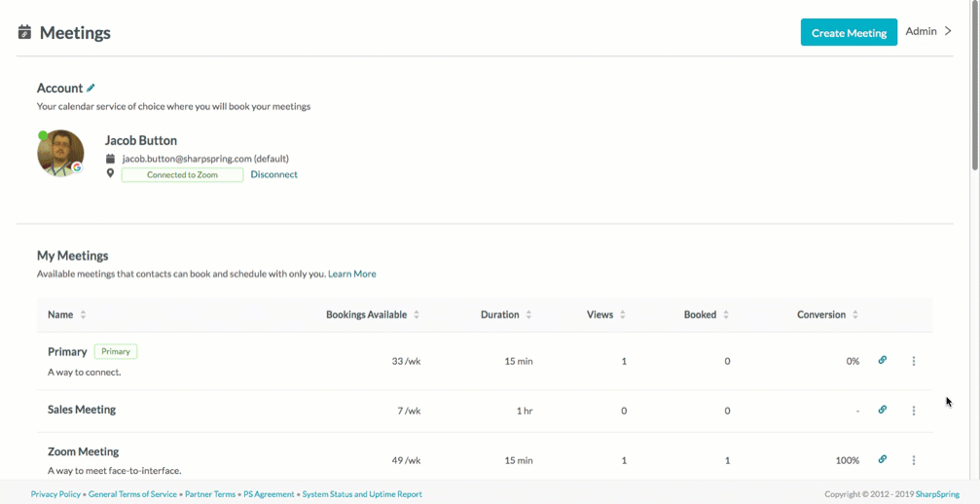
Task: Open three-dot menu for Zoom Meeting
Action: click(914, 460)
